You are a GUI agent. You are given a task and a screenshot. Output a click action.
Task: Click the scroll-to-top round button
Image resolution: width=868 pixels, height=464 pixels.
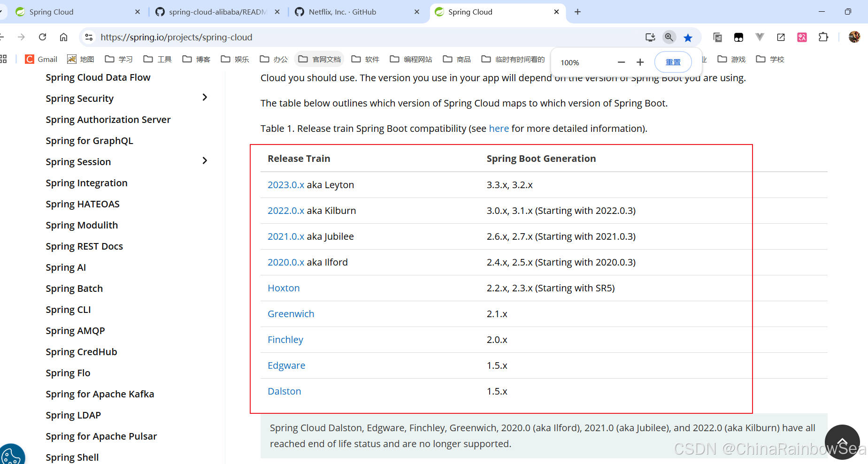click(842, 442)
